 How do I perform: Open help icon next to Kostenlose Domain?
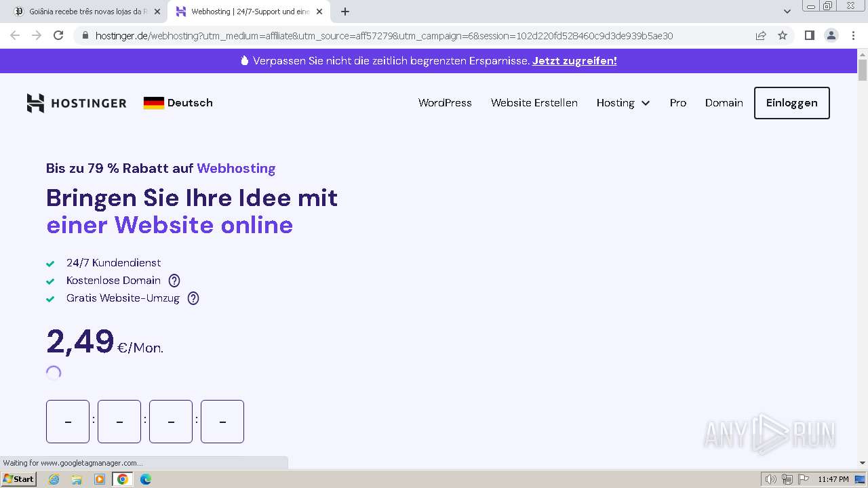point(174,280)
